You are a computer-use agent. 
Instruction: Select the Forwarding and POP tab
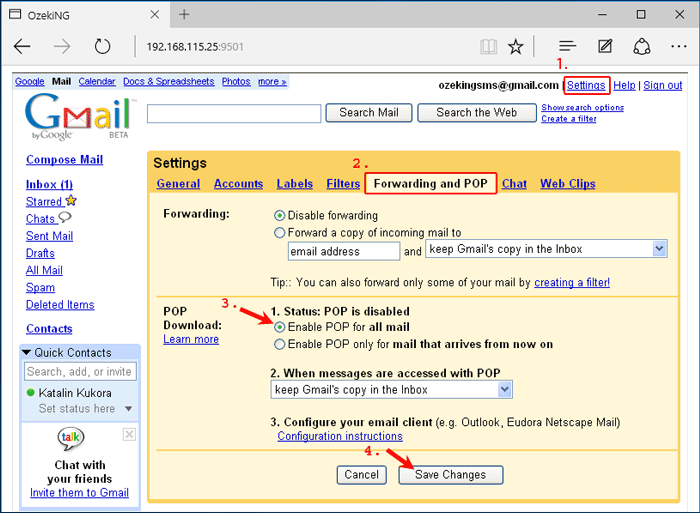pos(430,184)
